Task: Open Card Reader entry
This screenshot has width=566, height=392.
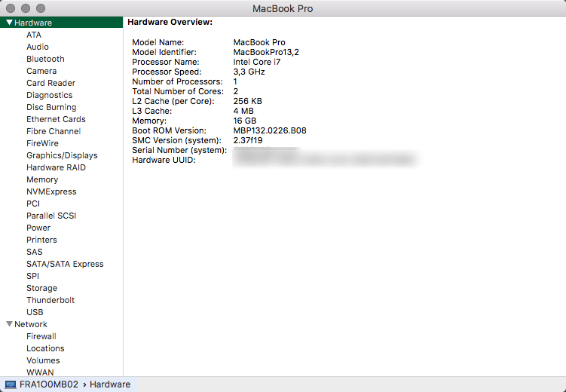Action: [x=51, y=83]
